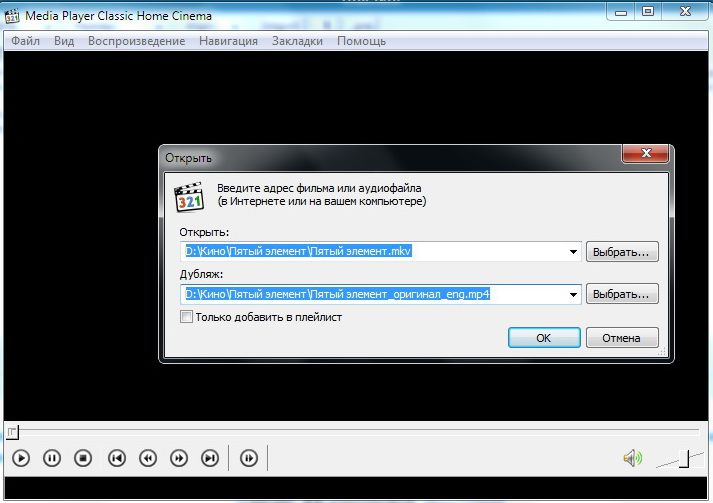The image size is (713, 503).
Task: Click the Play button in playback controls
Action: point(21,458)
